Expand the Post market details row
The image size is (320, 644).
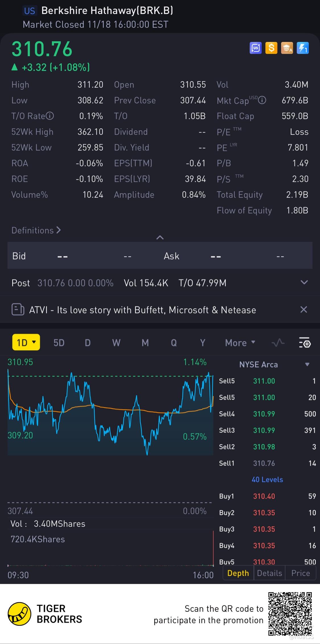pyautogui.click(x=304, y=283)
